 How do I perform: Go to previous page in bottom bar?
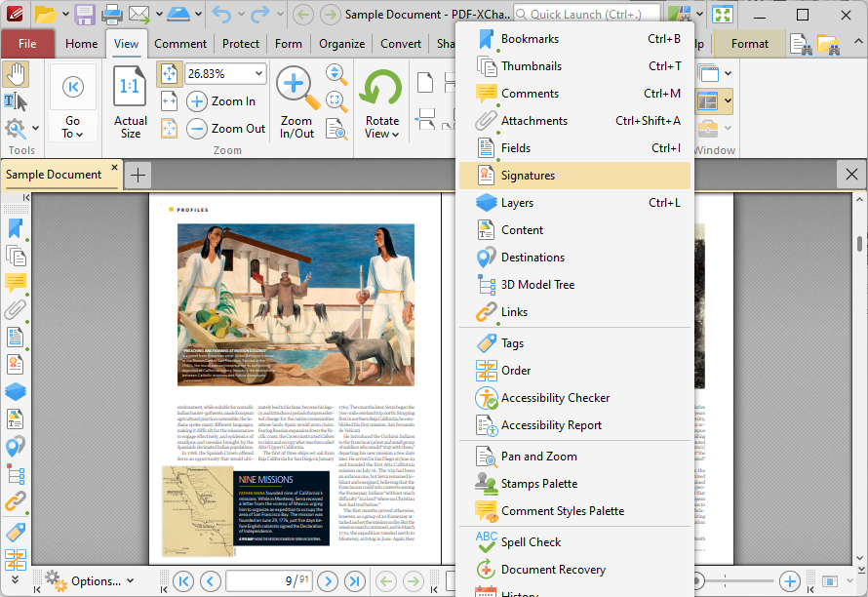coord(211,581)
